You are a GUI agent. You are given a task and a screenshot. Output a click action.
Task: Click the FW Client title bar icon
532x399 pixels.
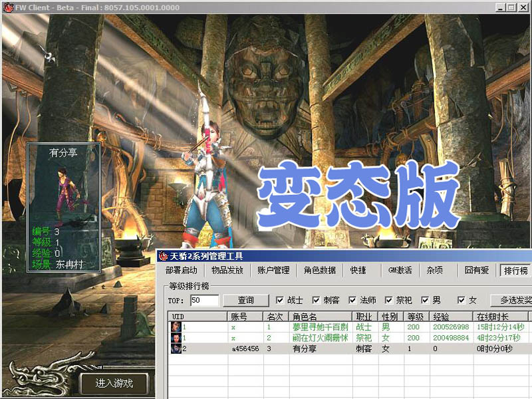8,7
